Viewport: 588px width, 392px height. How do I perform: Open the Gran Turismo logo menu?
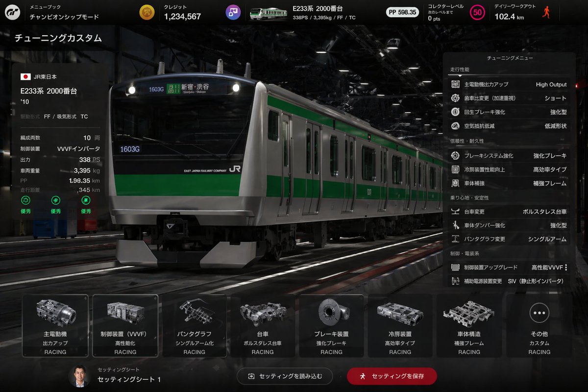[12, 12]
